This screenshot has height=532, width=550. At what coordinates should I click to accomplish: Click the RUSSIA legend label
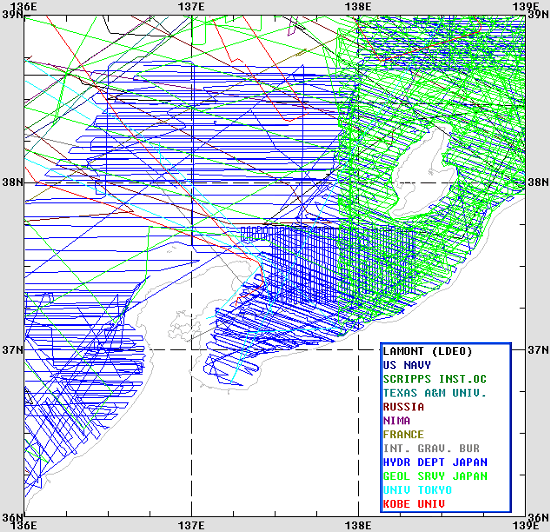[x=404, y=407]
